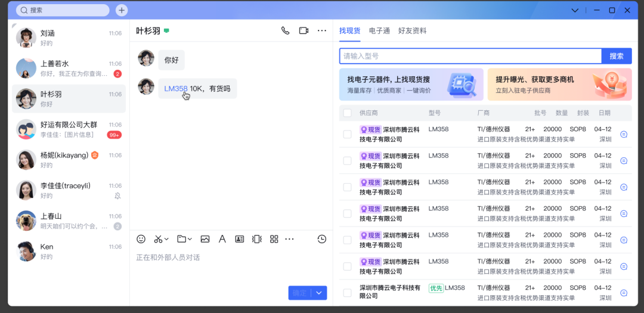
Task: Open chat with Ken
Action: (x=69, y=252)
